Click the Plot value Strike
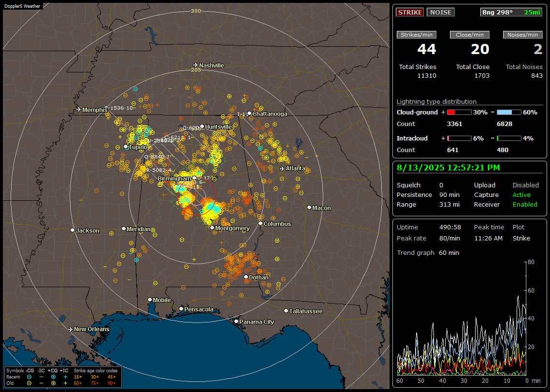 coord(521,238)
